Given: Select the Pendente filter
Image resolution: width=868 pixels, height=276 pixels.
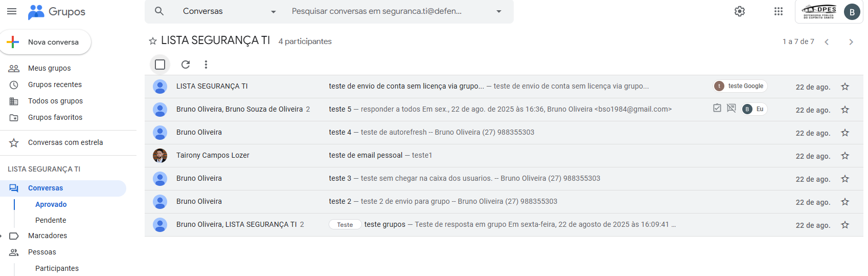Looking at the screenshot, I should pyautogui.click(x=51, y=220).
